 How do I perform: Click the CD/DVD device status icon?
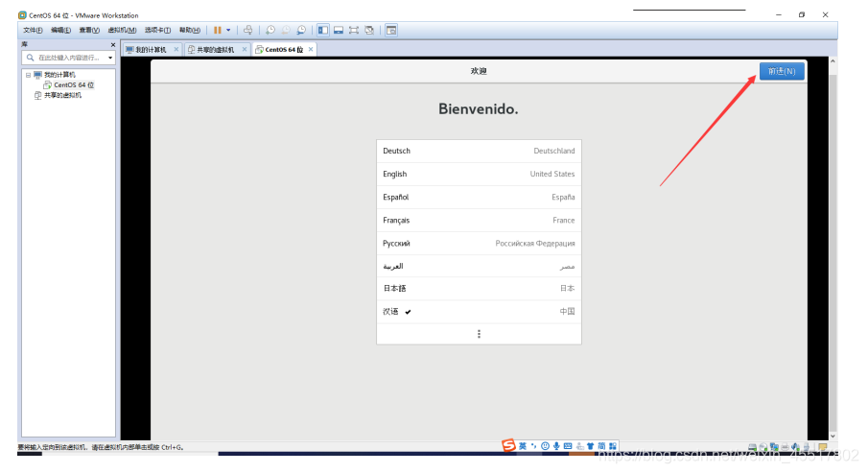tap(762, 447)
